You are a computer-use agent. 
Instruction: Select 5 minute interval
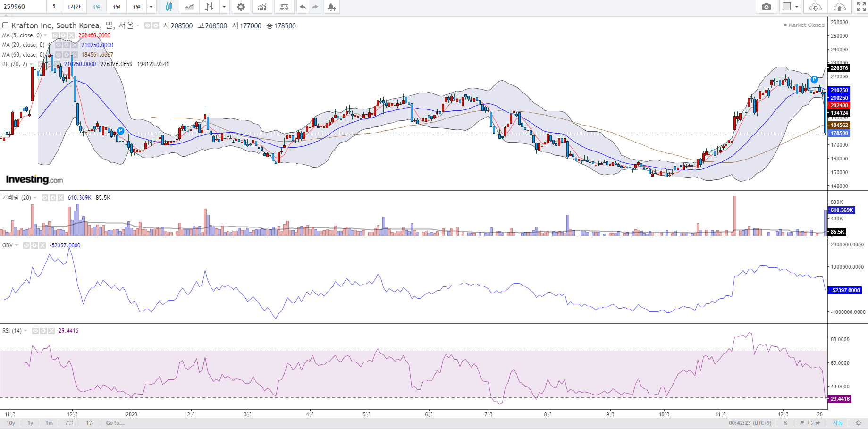(54, 7)
